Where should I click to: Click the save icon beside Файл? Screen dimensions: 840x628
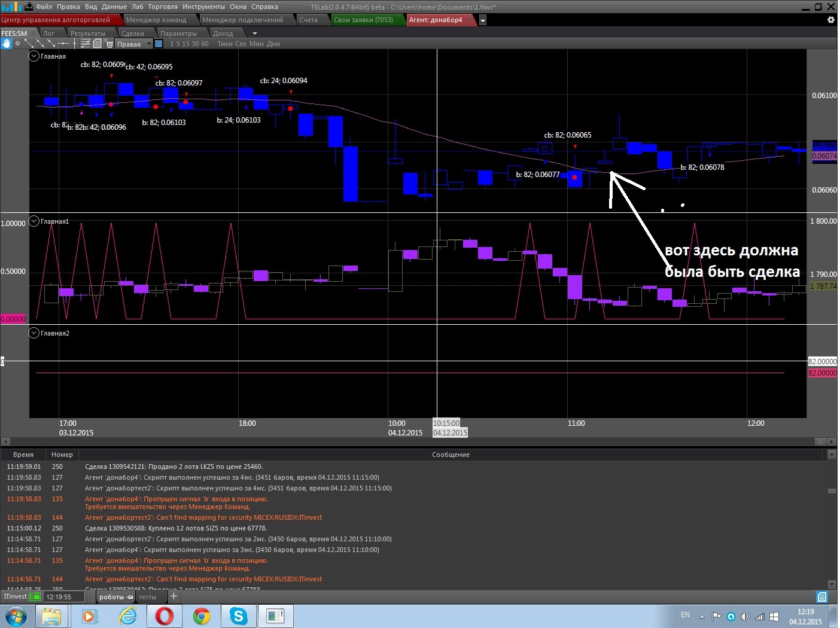[x=28, y=7]
